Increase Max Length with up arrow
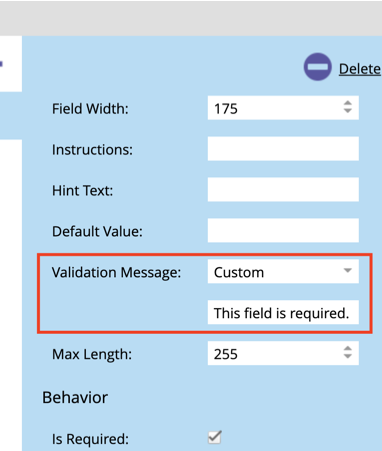The width and height of the screenshot is (382, 451). 348,349
